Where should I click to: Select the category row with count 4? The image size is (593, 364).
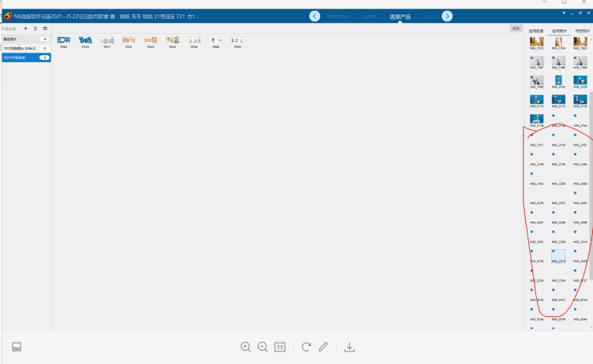26,39
